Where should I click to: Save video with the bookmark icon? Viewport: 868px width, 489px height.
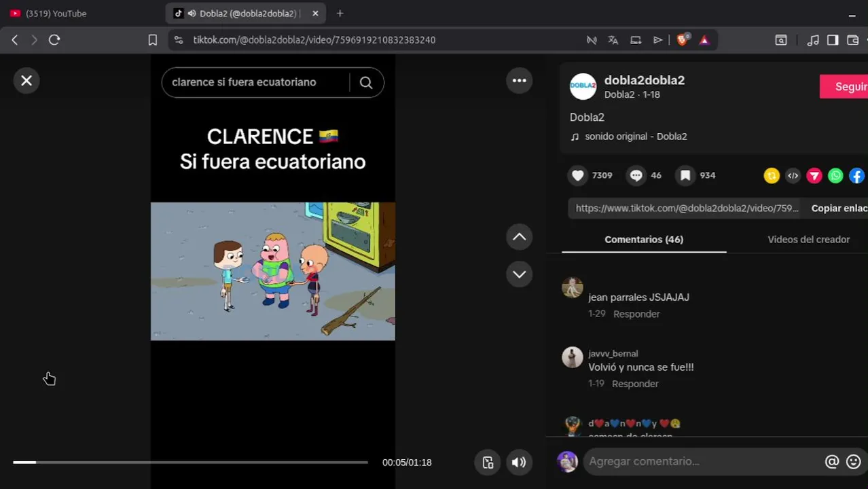685,175
